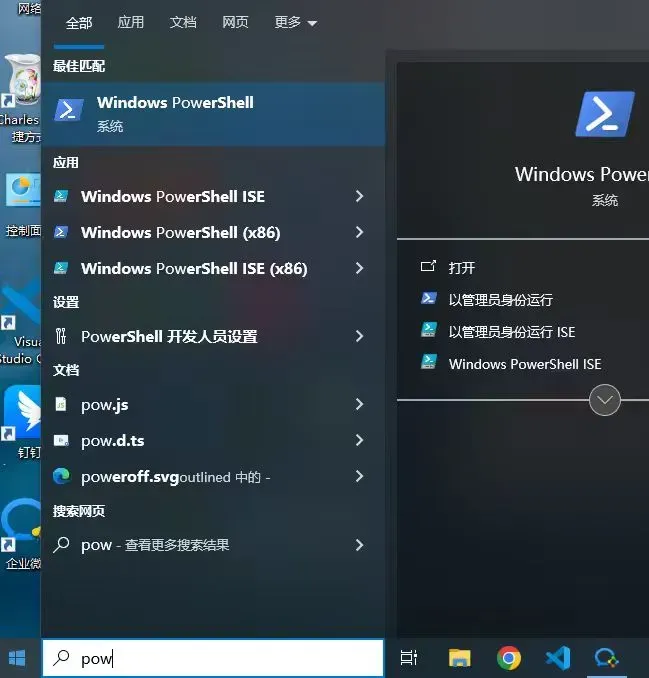
Task: Expand the pow.d.ts result arrow
Action: (x=359, y=440)
